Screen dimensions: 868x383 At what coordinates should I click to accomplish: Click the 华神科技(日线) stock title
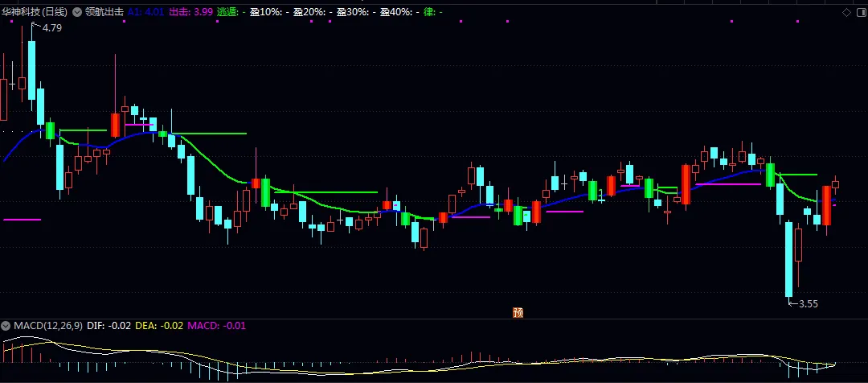point(35,11)
